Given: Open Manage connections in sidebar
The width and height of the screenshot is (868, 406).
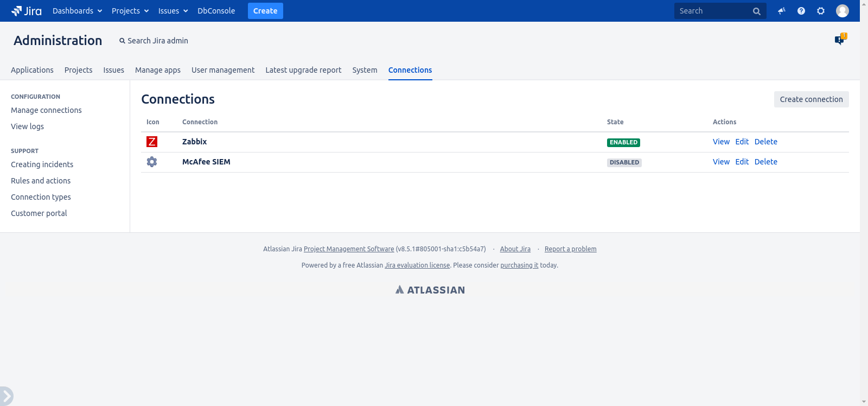Looking at the screenshot, I should 46,110.
